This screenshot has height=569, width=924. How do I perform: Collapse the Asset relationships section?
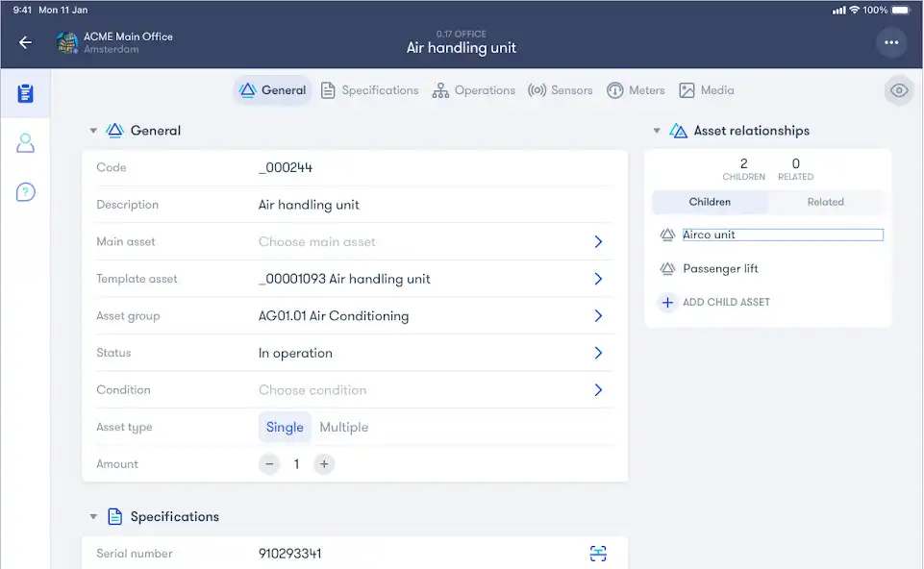[657, 131]
